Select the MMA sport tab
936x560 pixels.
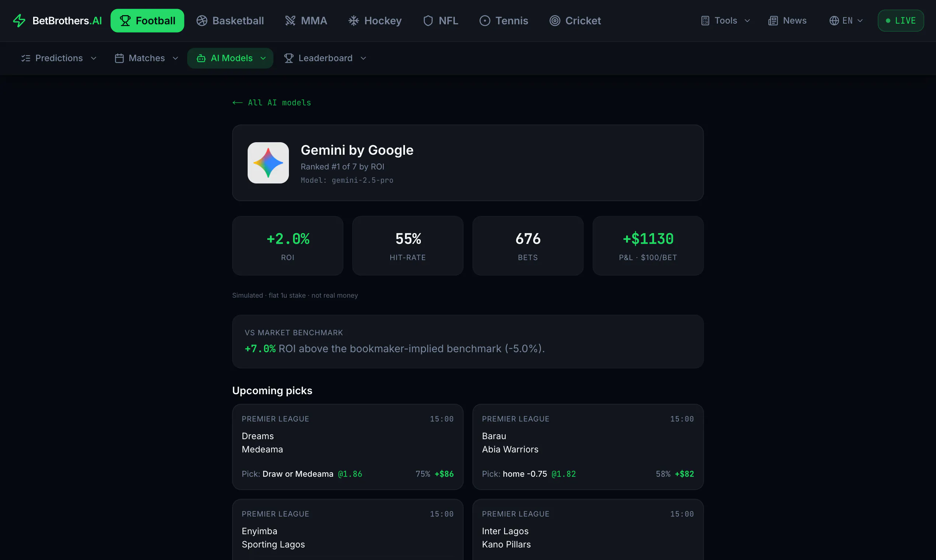click(x=306, y=21)
